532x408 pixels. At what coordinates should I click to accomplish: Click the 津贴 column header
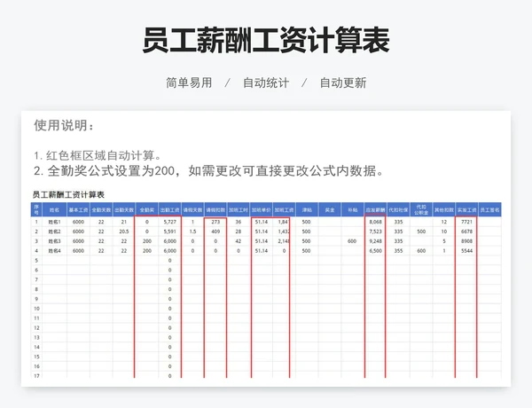click(x=307, y=210)
